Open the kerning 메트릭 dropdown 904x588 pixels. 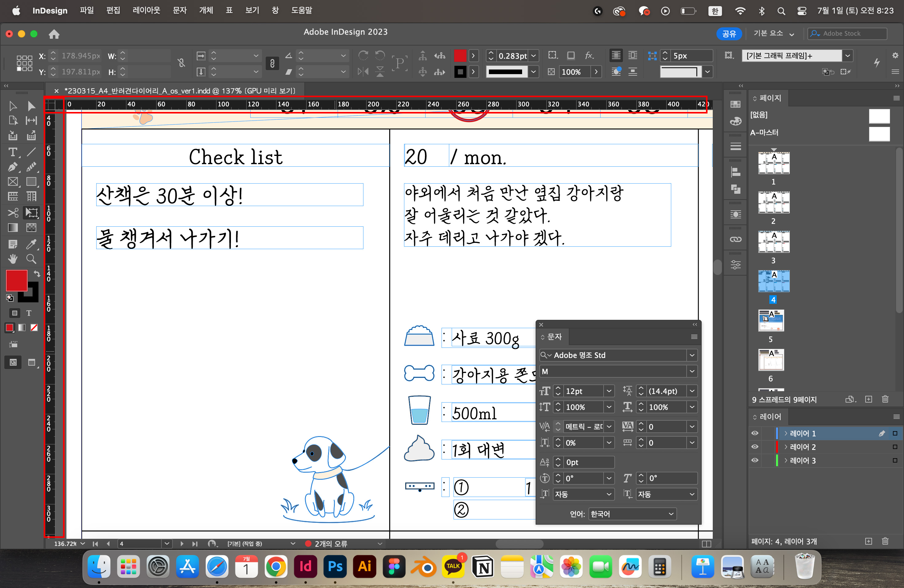tap(609, 427)
